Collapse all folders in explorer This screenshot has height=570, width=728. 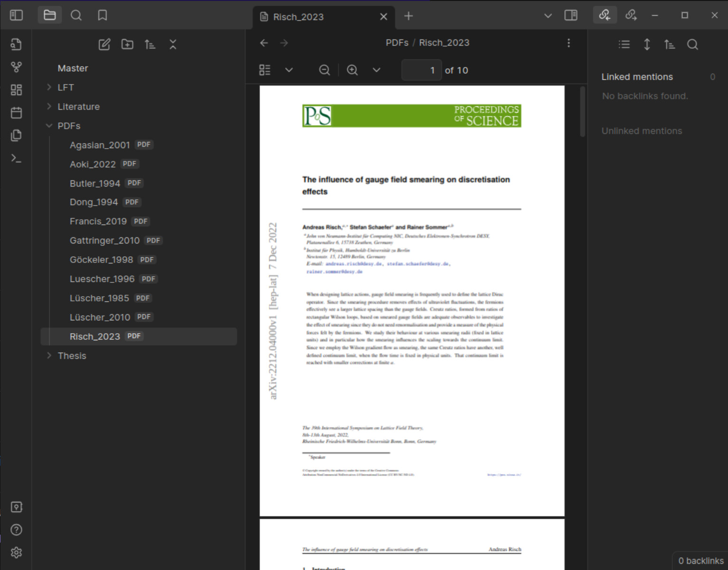click(x=173, y=45)
